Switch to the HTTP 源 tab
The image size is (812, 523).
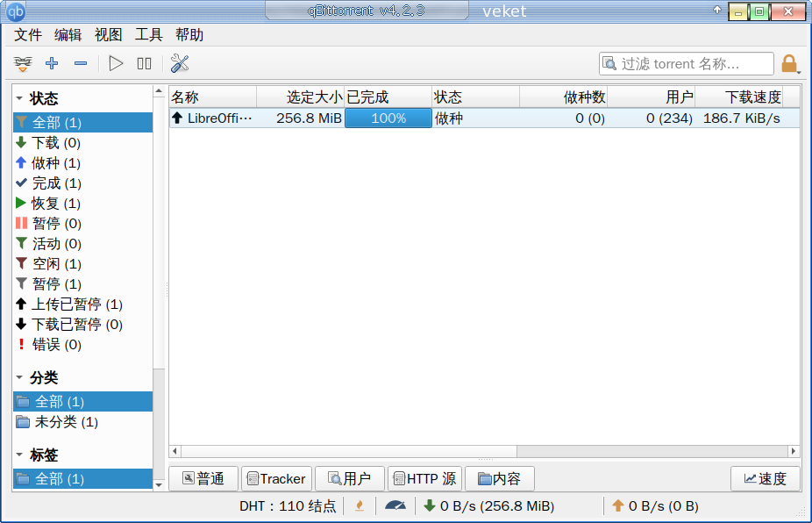pos(424,478)
